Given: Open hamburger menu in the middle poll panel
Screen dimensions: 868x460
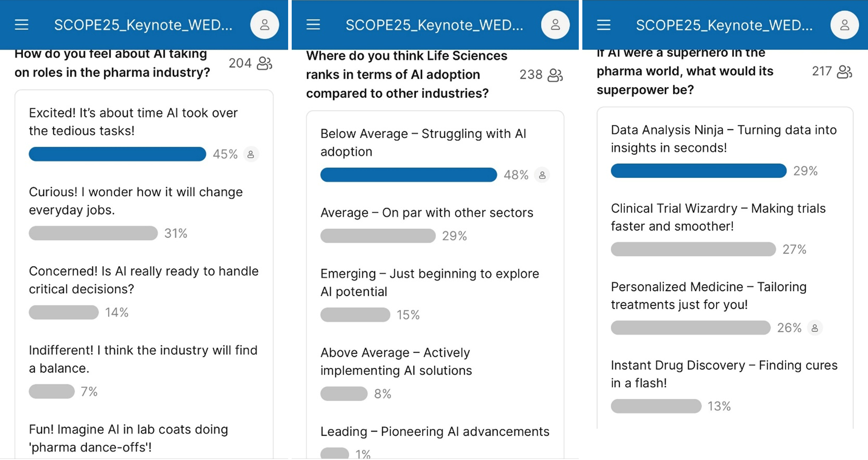Looking at the screenshot, I should (313, 25).
